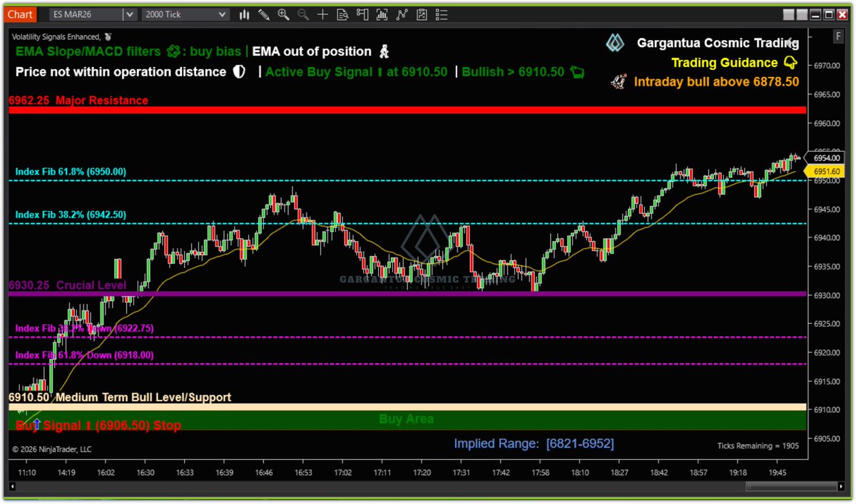Open the 2000 Tick interval dropdown
Screen dimensions: 856x504
pos(186,14)
